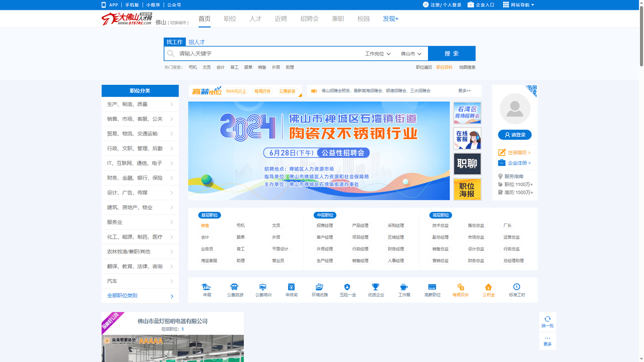Image resolution: width=644 pixels, height=362 pixels.
Task: Click the 5000元以上 high salary tag
Action: coord(236,91)
